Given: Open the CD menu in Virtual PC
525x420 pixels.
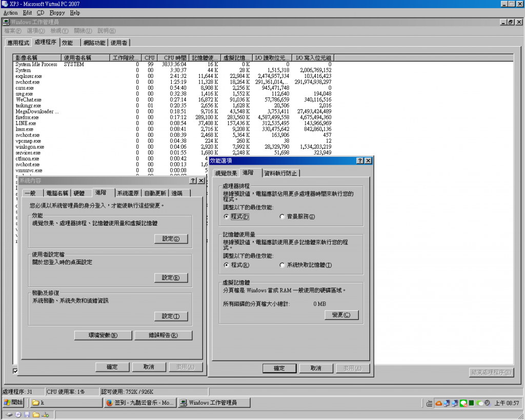Looking at the screenshot, I should coord(40,13).
